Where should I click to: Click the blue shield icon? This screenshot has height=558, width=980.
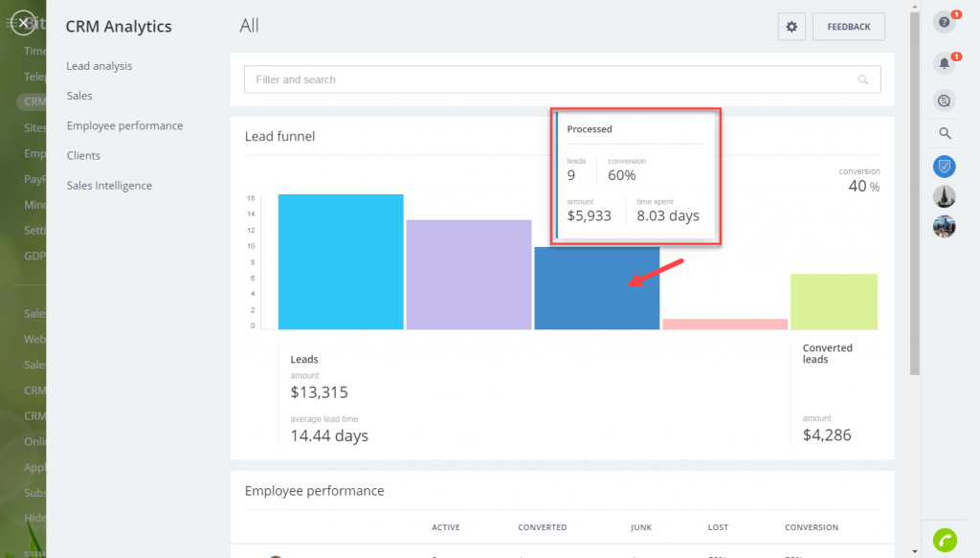[x=945, y=167]
